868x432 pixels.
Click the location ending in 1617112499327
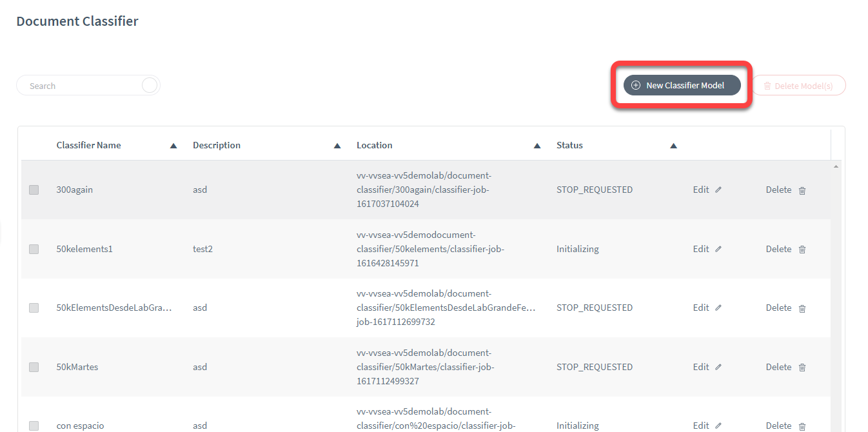point(426,367)
